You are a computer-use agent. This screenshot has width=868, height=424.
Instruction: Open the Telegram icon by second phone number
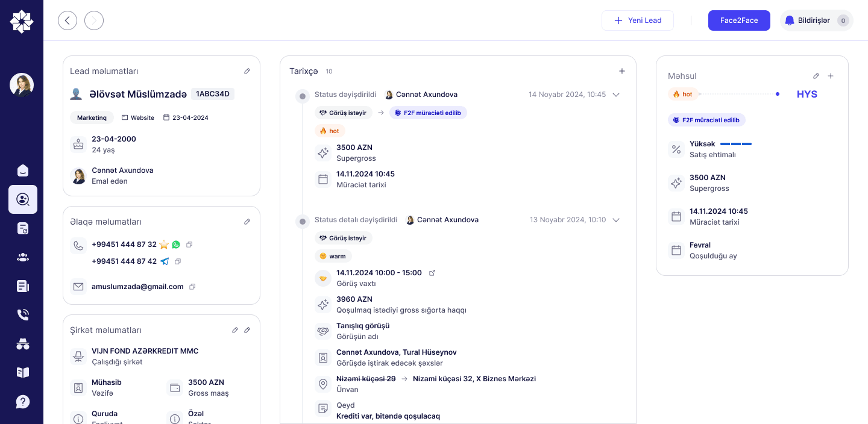click(x=165, y=261)
